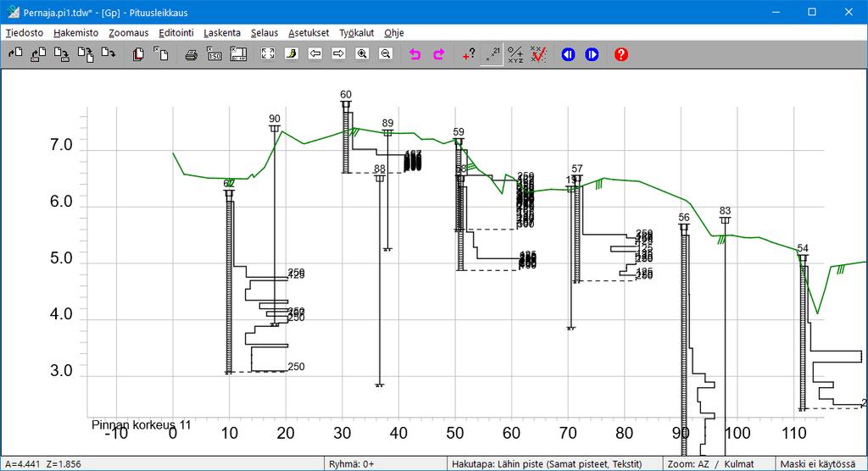Click the red copy pages icon
This screenshot has height=471, width=868.
pyautogui.click(x=138, y=54)
